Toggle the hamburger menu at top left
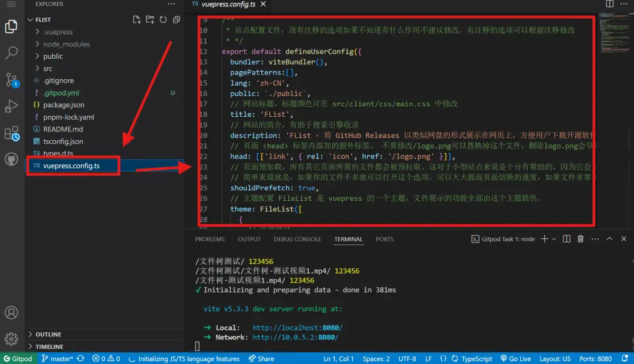The image size is (634, 364). 11,4
